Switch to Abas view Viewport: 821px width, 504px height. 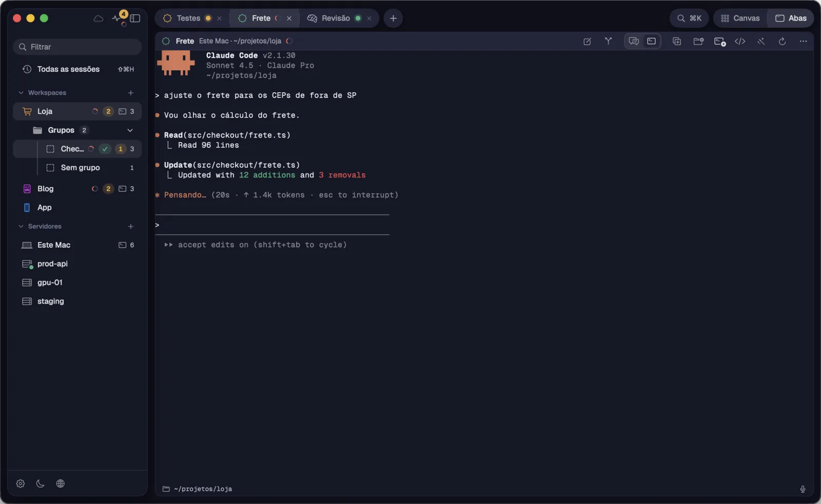click(x=791, y=18)
